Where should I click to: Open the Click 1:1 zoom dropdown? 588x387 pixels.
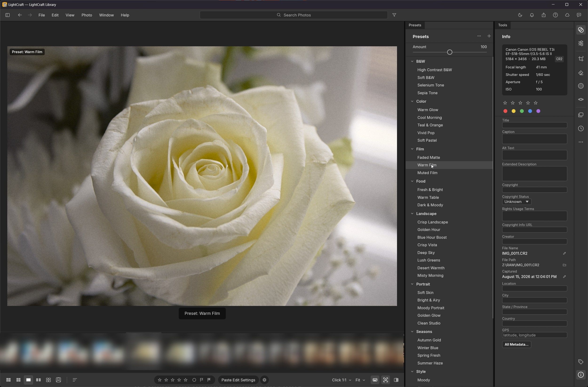(341, 380)
